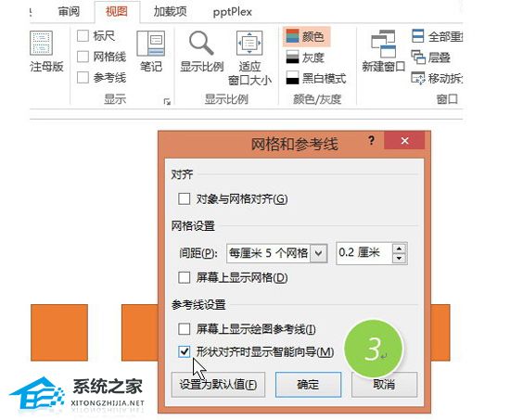Choose 黑白模式 view
The image size is (510, 420).
coord(316,78)
